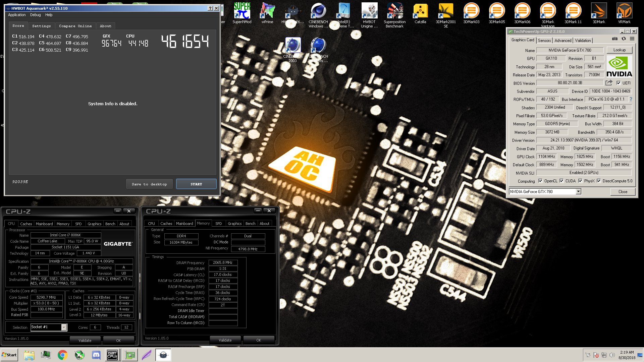Expand the Socket #1 selection dropdown
Viewport: 644px width, 362px height.
64,327
